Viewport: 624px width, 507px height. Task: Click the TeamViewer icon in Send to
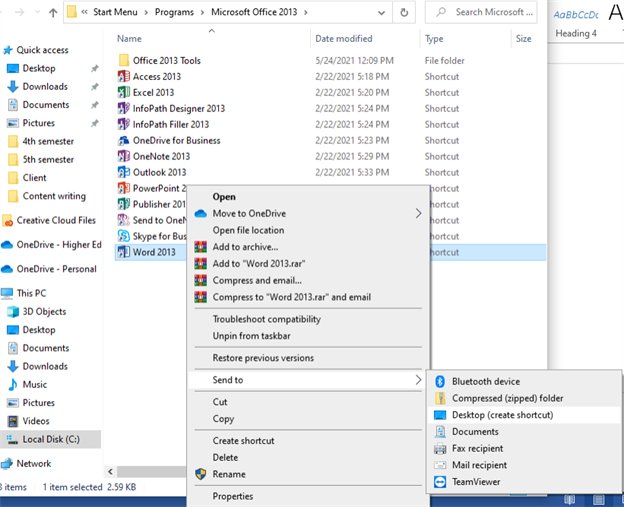[440, 482]
